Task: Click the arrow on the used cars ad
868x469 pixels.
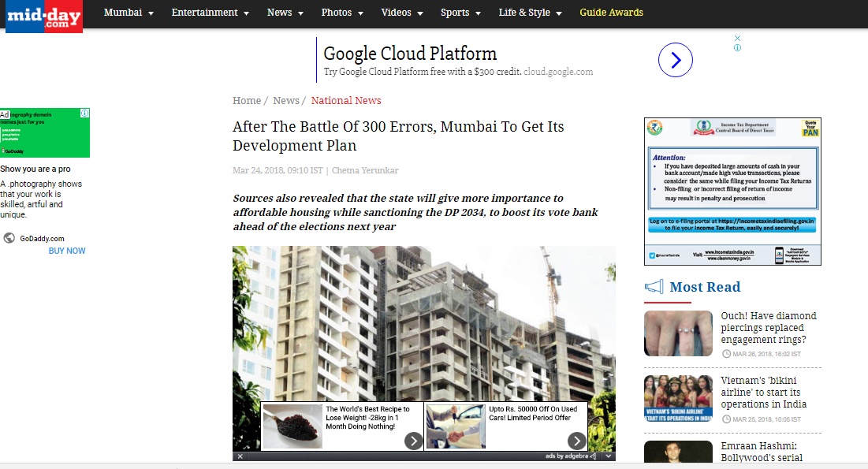Action: pos(577,441)
